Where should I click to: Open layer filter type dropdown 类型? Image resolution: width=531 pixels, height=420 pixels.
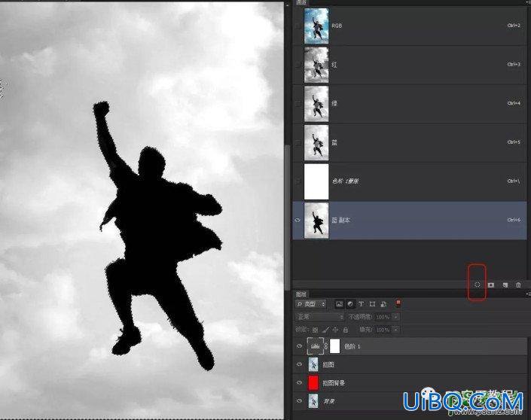pos(310,304)
